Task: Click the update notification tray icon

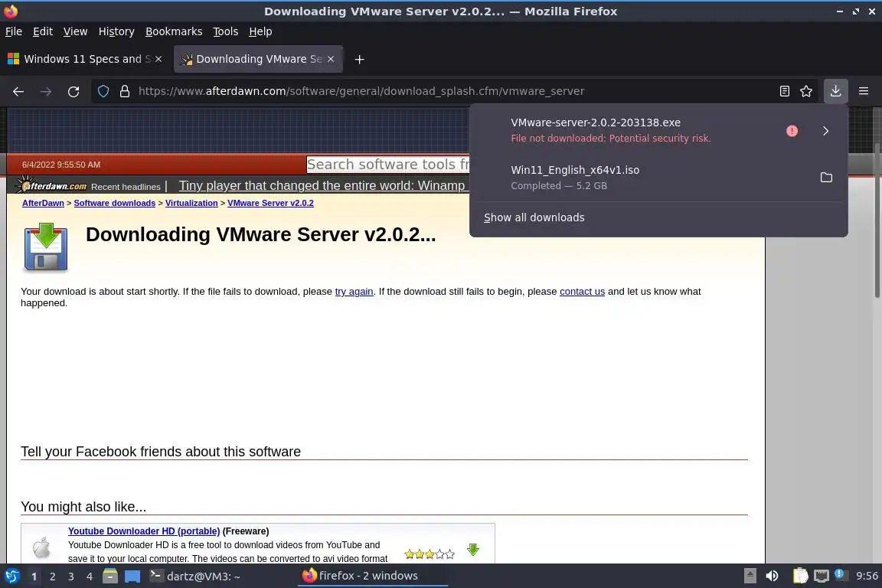Action: coord(840,574)
